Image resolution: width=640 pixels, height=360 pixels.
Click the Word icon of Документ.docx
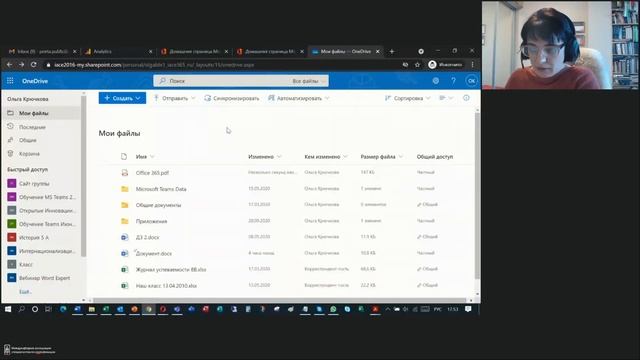coord(124,253)
